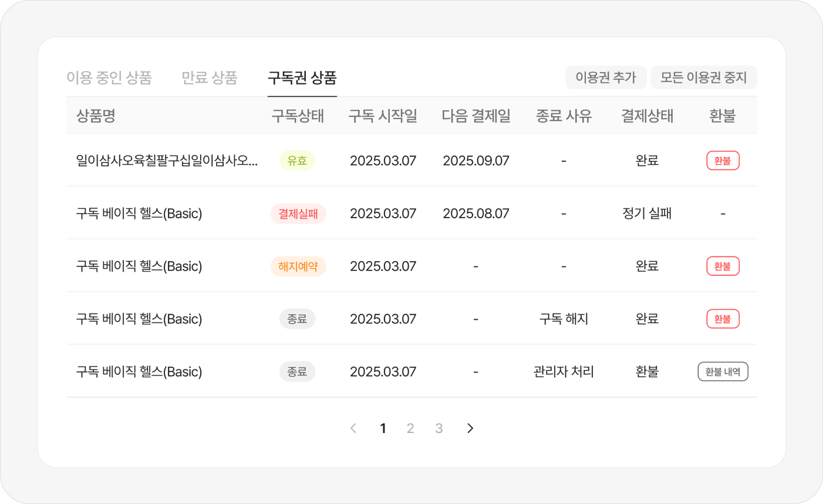This screenshot has height=504, width=823.
Task: Switch to 이용 중인 상품 tab
Action: pyautogui.click(x=109, y=77)
